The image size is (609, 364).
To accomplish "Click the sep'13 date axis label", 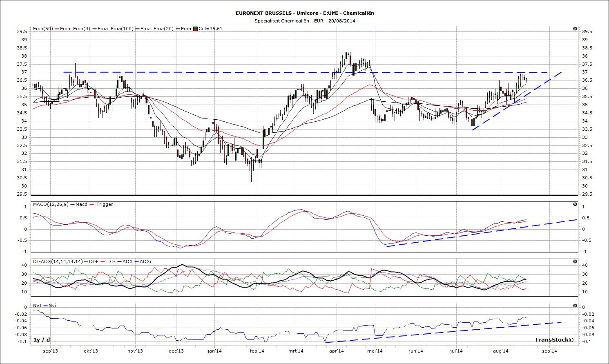I will (x=50, y=351).
